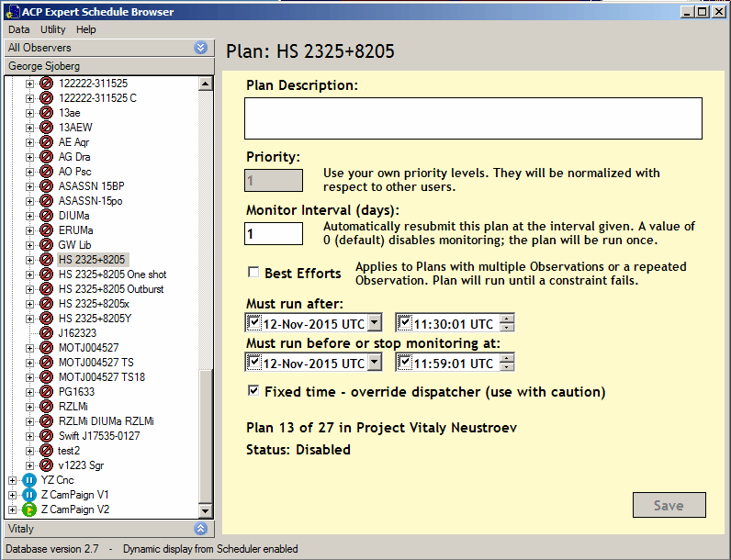This screenshot has height=560, width=731.
Task: Expand the YZ Cnc project tree node
Action: 12,480
